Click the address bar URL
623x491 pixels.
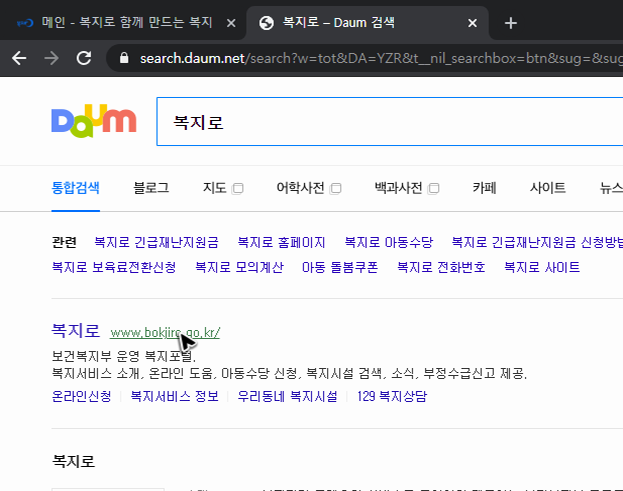coord(381,58)
